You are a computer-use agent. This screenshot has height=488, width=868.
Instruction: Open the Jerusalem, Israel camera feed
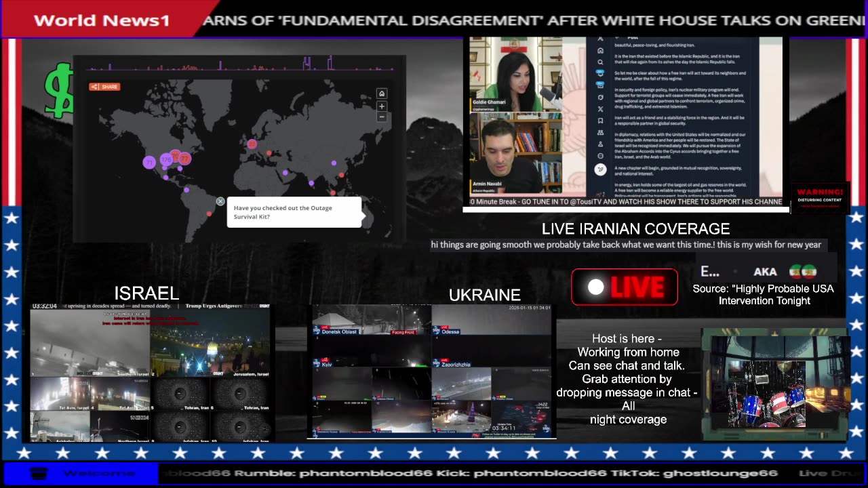pyautogui.click(x=210, y=343)
